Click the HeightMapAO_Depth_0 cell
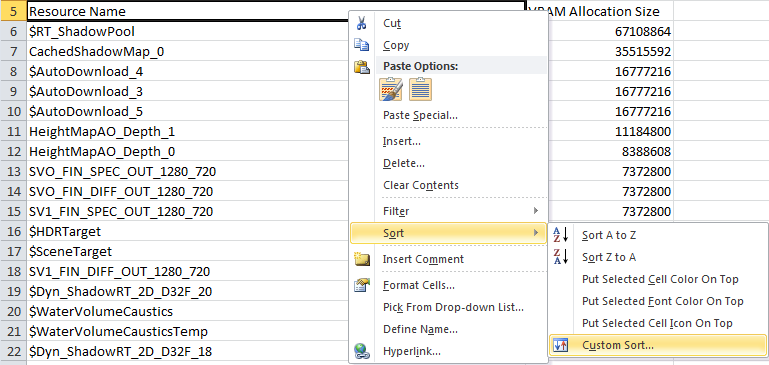769x365 pixels. [x=187, y=152]
